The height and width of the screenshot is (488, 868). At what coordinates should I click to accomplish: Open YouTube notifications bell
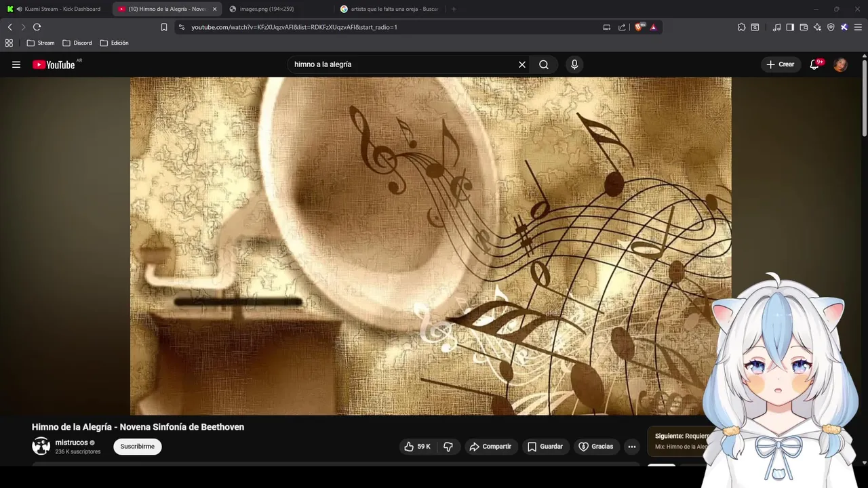click(814, 64)
